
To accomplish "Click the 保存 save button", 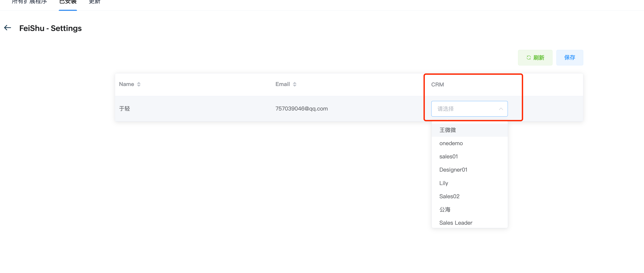I will pyautogui.click(x=569, y=58).
